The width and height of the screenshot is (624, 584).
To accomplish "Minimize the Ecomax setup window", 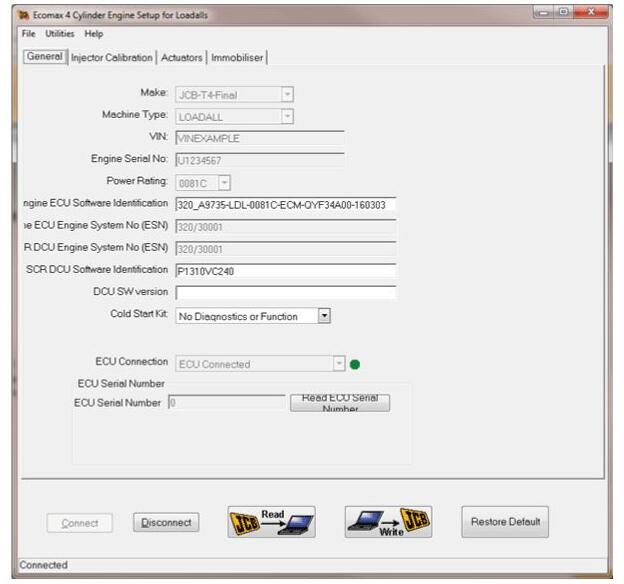I will coord(543,13).
